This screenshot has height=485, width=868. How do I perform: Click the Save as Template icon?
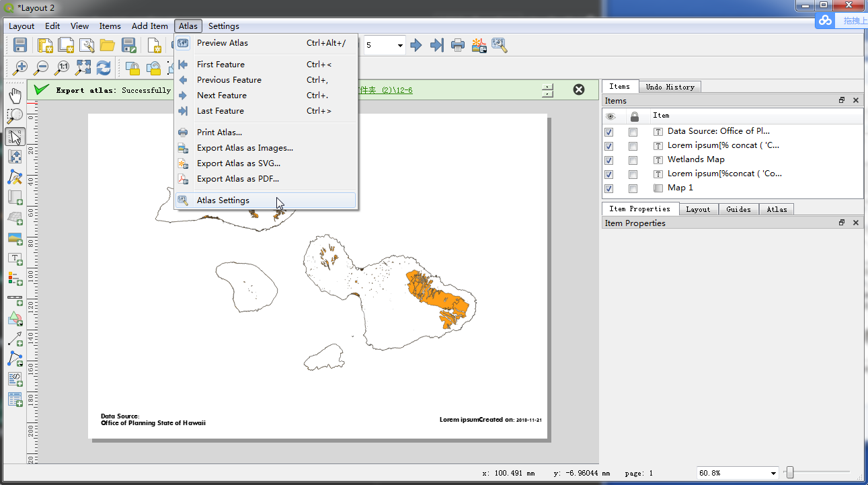coord(128,45)
